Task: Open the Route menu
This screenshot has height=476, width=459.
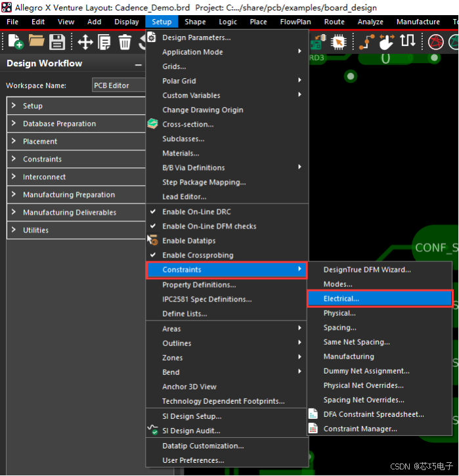Action: (x=334, y=22)
